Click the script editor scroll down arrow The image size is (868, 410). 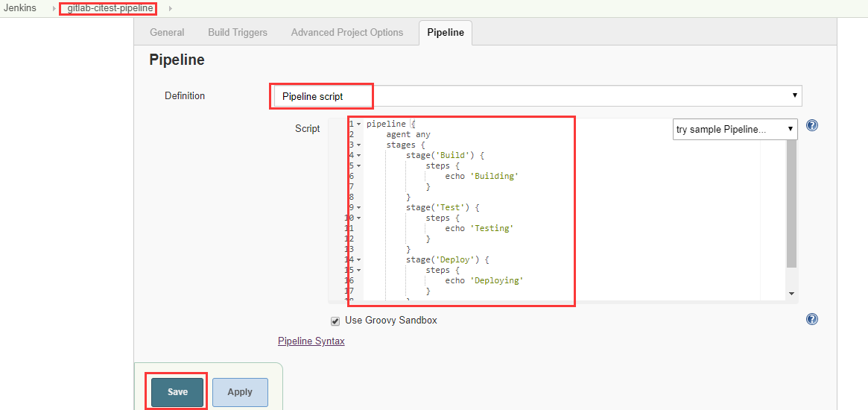pos(791,294)
